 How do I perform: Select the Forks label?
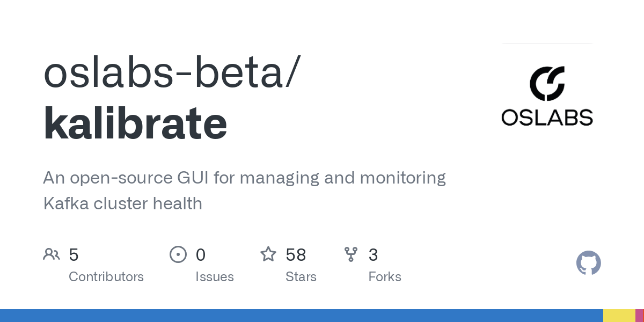coord(385,277)
